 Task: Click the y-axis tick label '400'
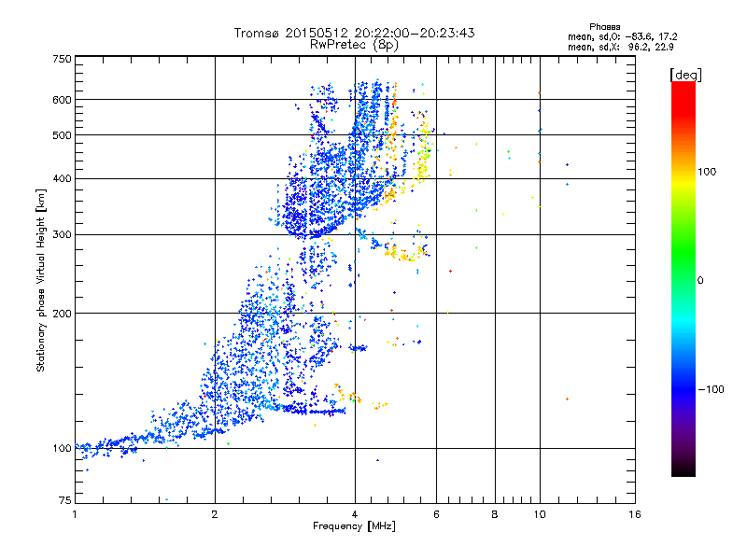pos(62,178)
